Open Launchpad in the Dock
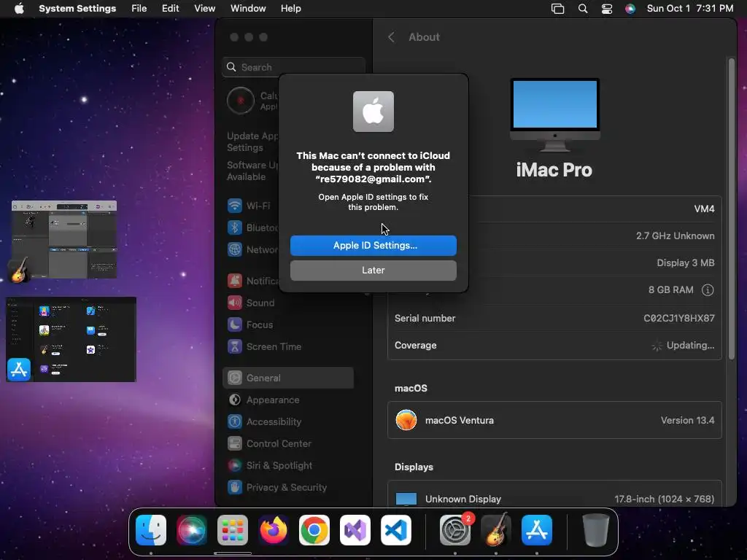747x560 pixels. (x=233, y=530)
